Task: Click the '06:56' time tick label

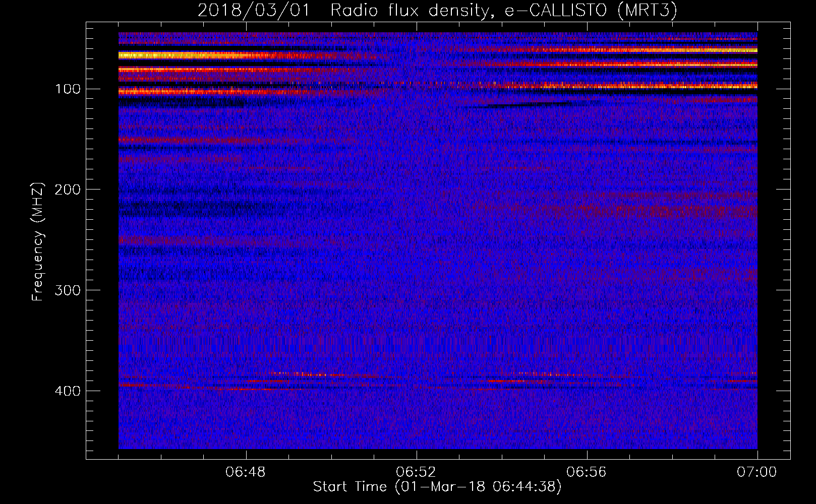Action: [x=587, y=472]
